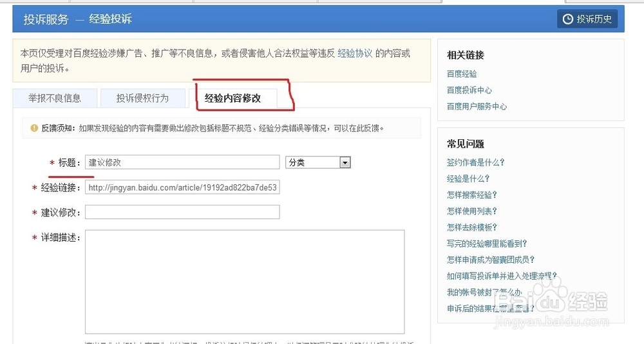Click the 投诉服务 header title
Screen dimensions: 644x344
pyautogui.click(x=46, y=19)
